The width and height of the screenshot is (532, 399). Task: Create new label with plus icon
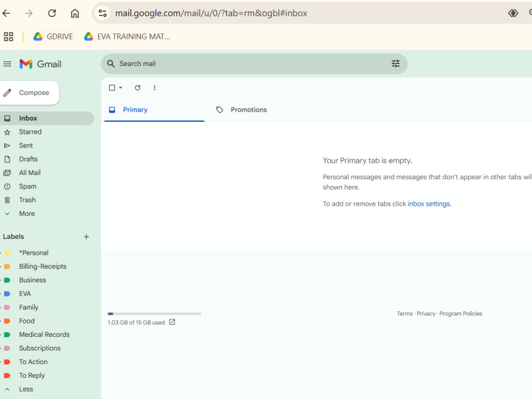[86, 237]
